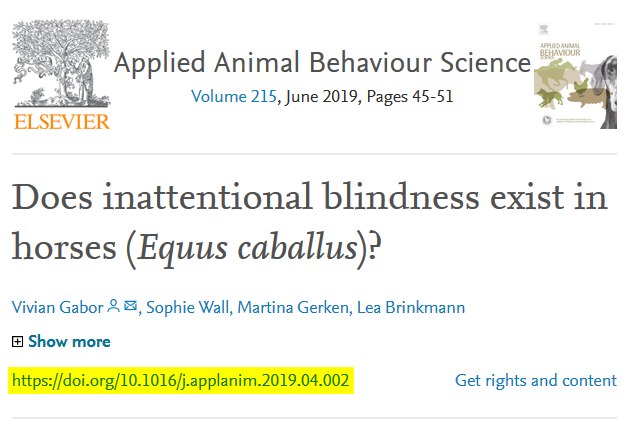Expand the Show more section
Viewport: 635px width, 427px height.
(69, 341)
